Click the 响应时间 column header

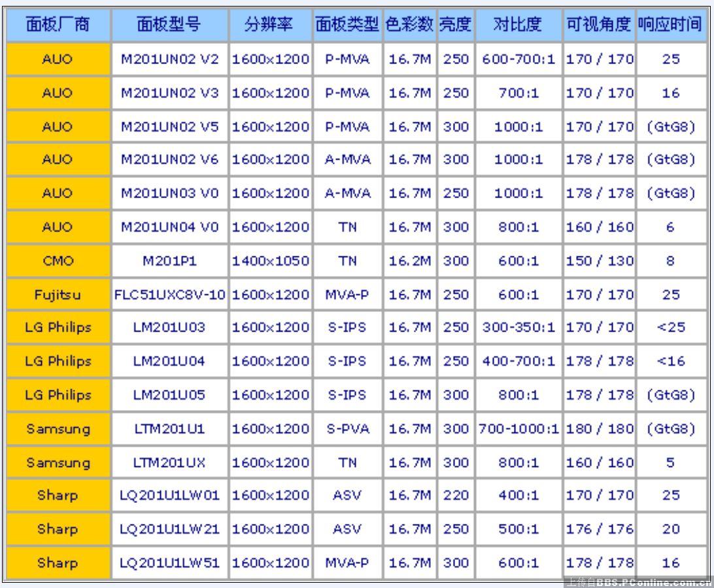tap(671, 25)
